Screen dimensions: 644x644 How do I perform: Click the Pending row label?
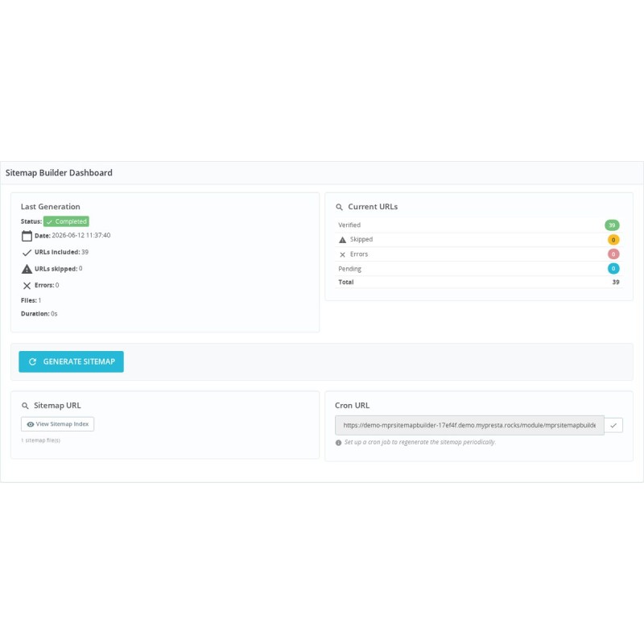(x=350, y=269)
